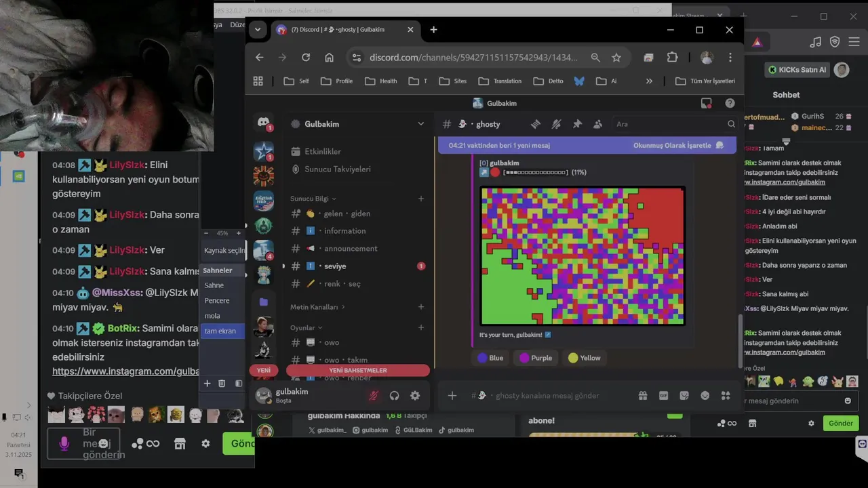Click the search magnifier in Ara field
Image resolution: width=868 pixels, height=488 pixels.
click(731, 124)
